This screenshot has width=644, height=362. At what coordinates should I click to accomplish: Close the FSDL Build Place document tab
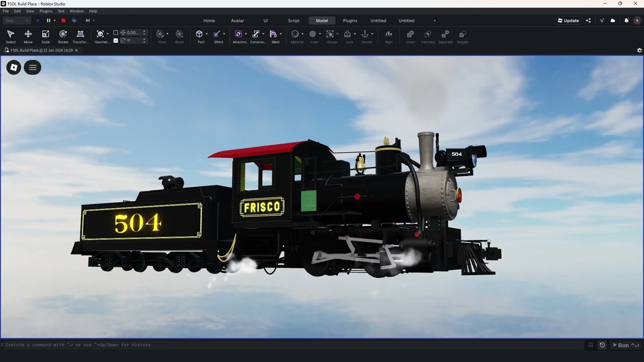[x=76, y=50]
